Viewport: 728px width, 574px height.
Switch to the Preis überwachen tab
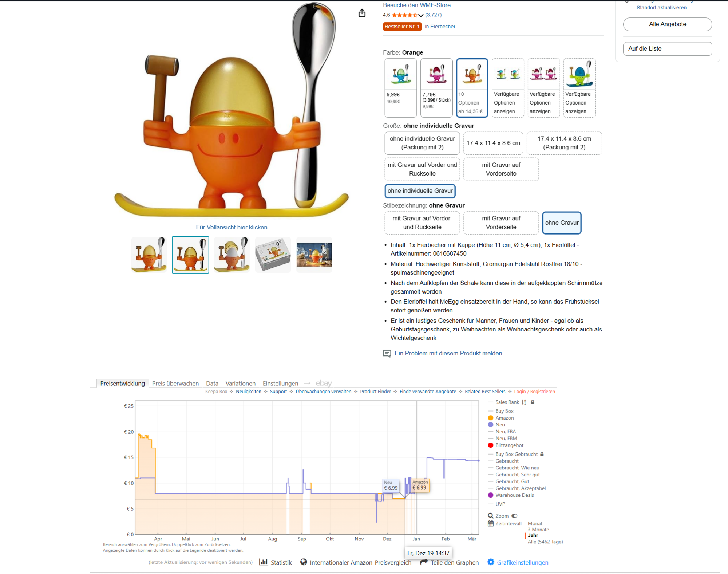pos(175,383)
